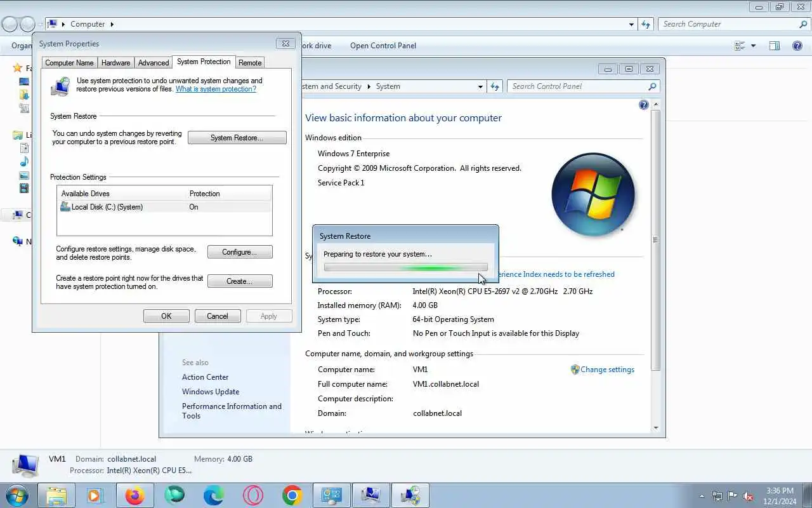This screenshot has height=508, width=812.
Task: Click the System Restore progress bar
Action: [405, 267]
